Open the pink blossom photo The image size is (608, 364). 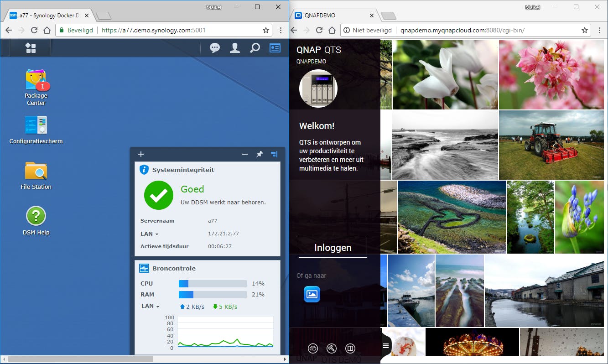click(551, 75)
